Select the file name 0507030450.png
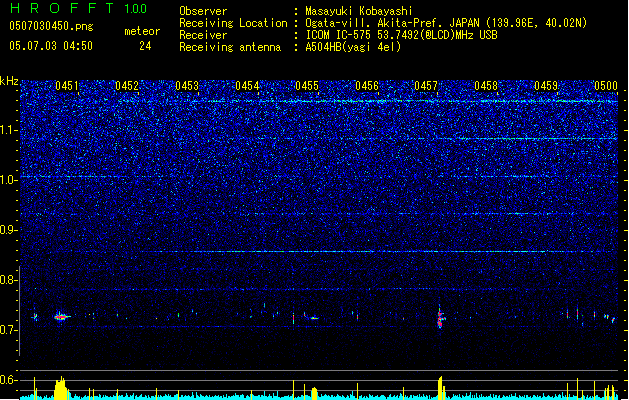Screen dimensions: 629x400 pos(51,26)
